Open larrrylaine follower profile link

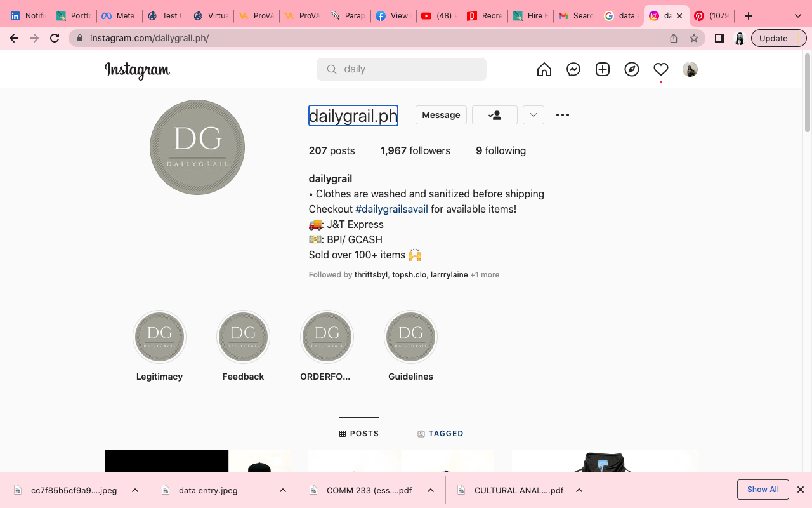pos(449,275)
